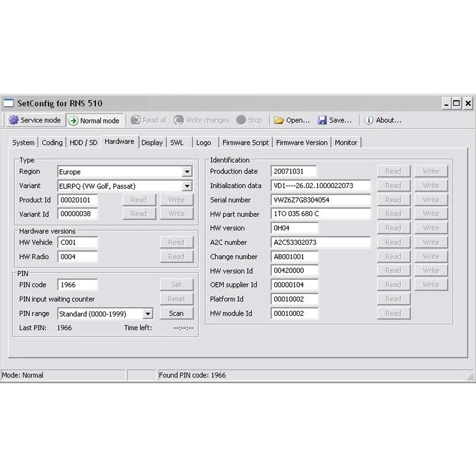This screenshot has width=476, height=476.
Task: Click the Variant Id field
Action: [x=78, y=214]
